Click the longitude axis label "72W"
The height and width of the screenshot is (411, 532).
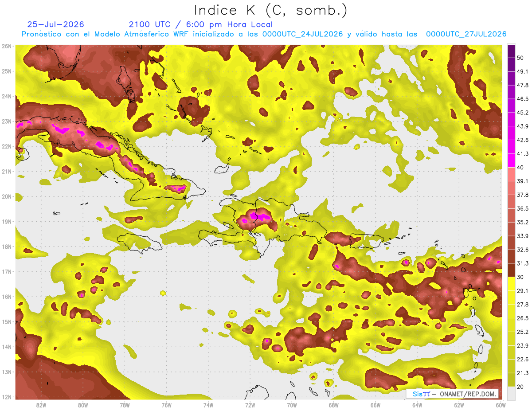click(x=250, y=405)
